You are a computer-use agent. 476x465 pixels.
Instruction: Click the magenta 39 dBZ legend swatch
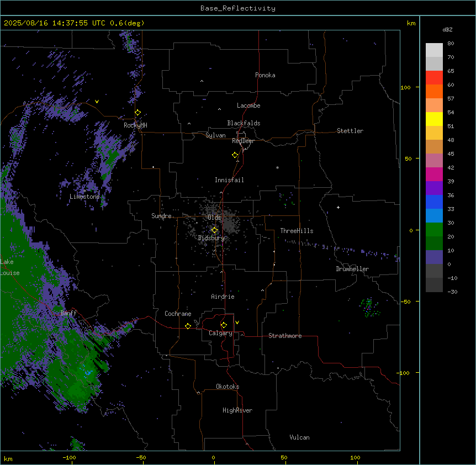(x=434, y=174)
